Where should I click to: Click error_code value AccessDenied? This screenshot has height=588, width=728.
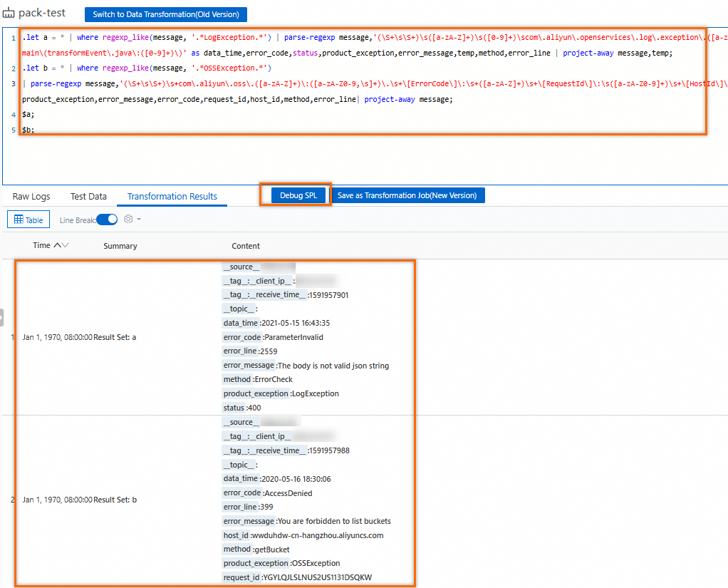pyautogui.click(x=288, y=493)
